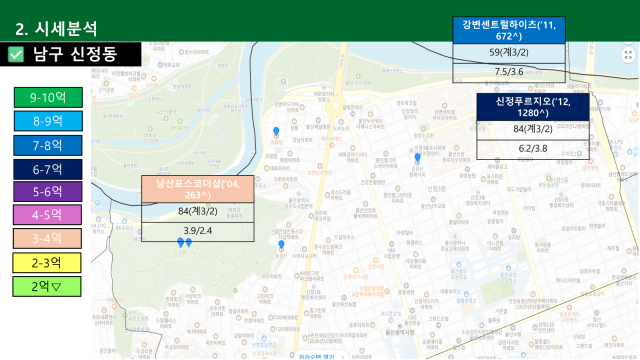Click the fullscreen expand map icon
The height and width of the screenshot is (360, 640).
628,55
